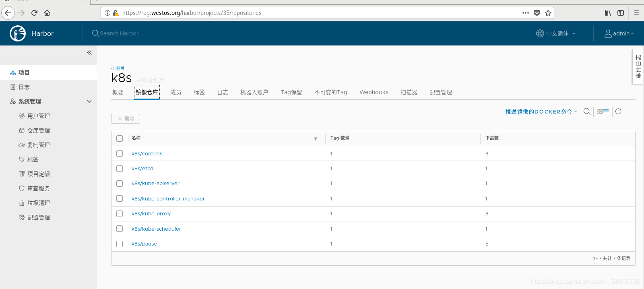The height and width of the screenshot is (289, 644).
Task: Expand the 推送镜像的DOCKER命令 dropdown
Action: 541,111
